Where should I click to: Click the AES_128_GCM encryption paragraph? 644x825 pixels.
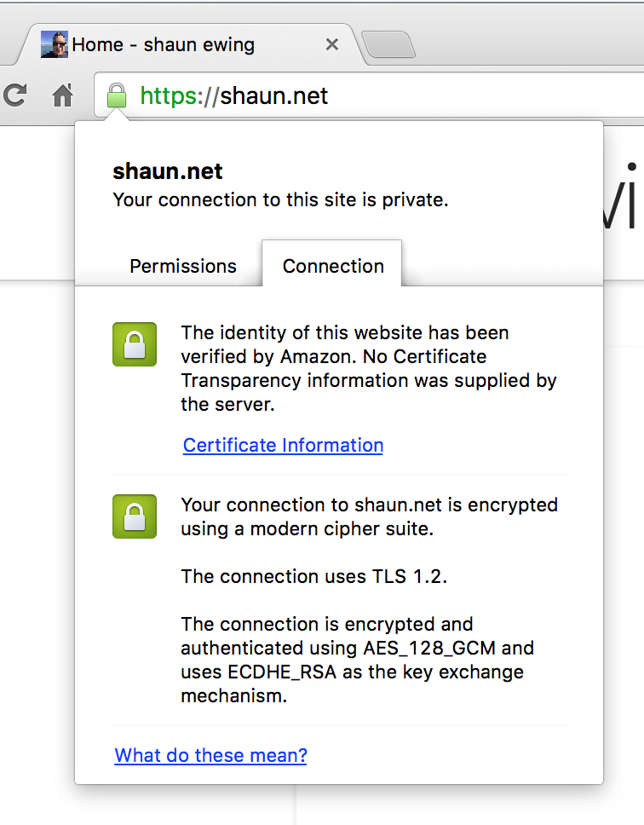point(357,660)
